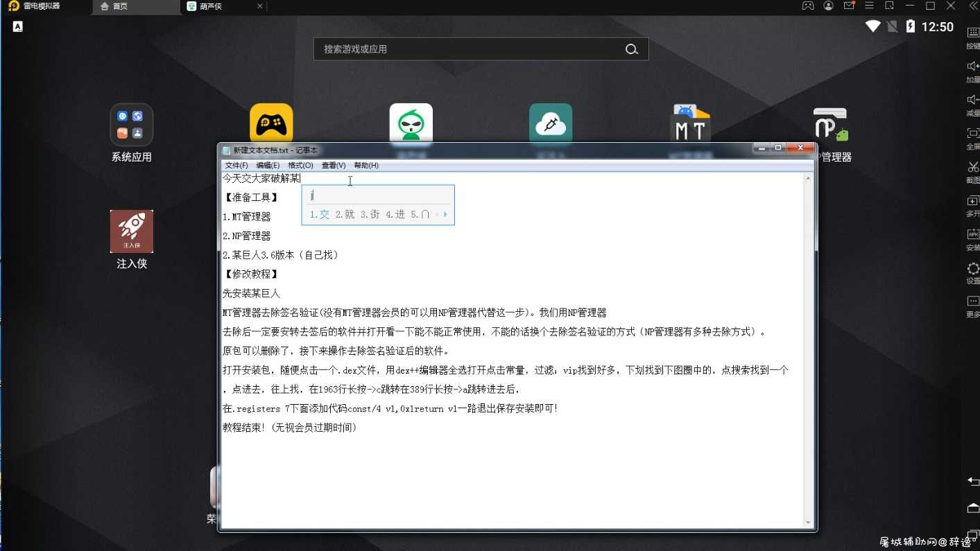Launch the NP管理器 app icon
This screenshot has height=551, width=980.
point(831,125)
